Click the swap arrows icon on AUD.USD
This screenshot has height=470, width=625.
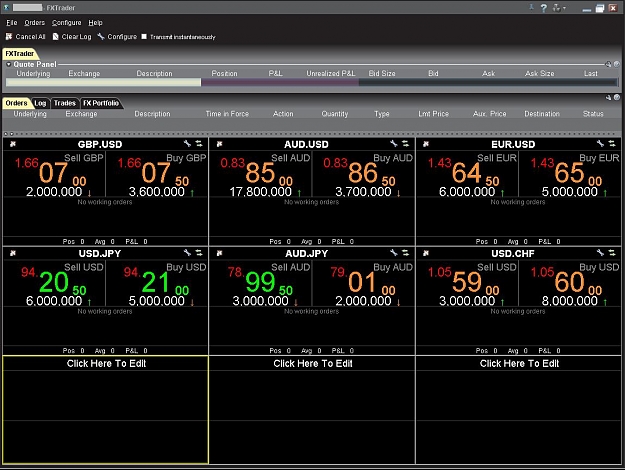click(405, 144)
